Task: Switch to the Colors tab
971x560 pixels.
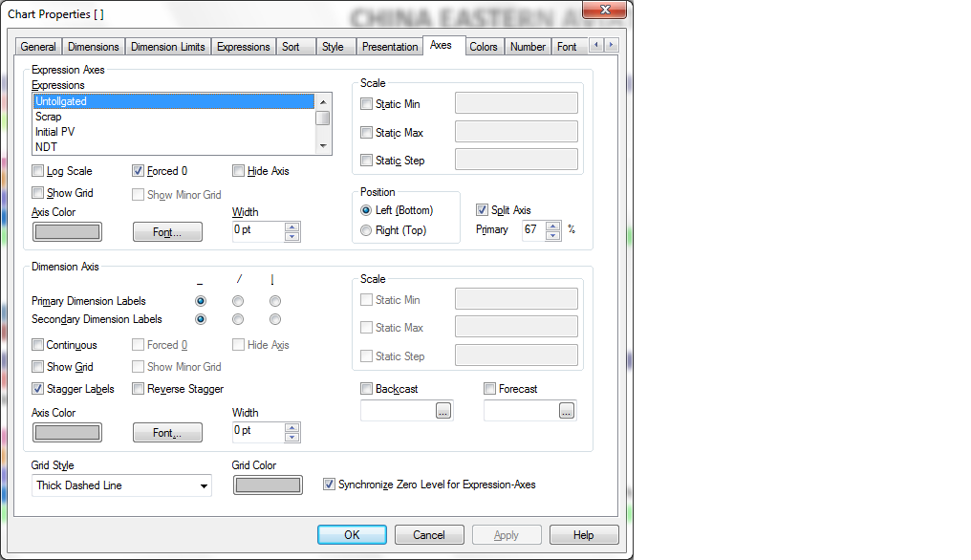Action: (483, 47)
